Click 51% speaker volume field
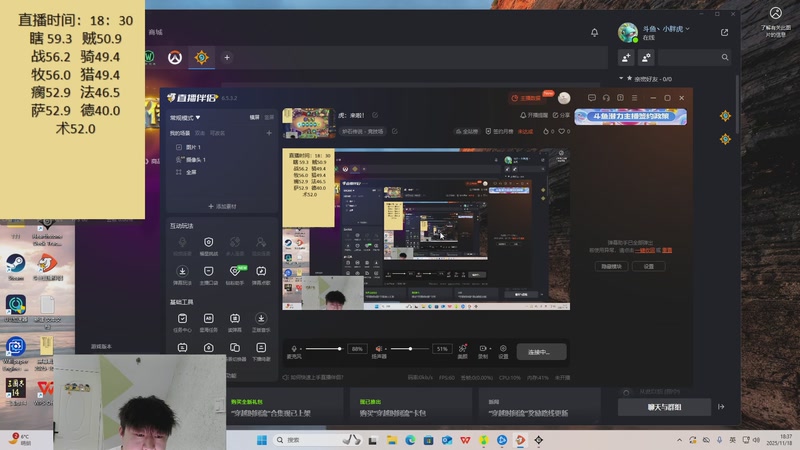800x450 pixels. [442, 349]
